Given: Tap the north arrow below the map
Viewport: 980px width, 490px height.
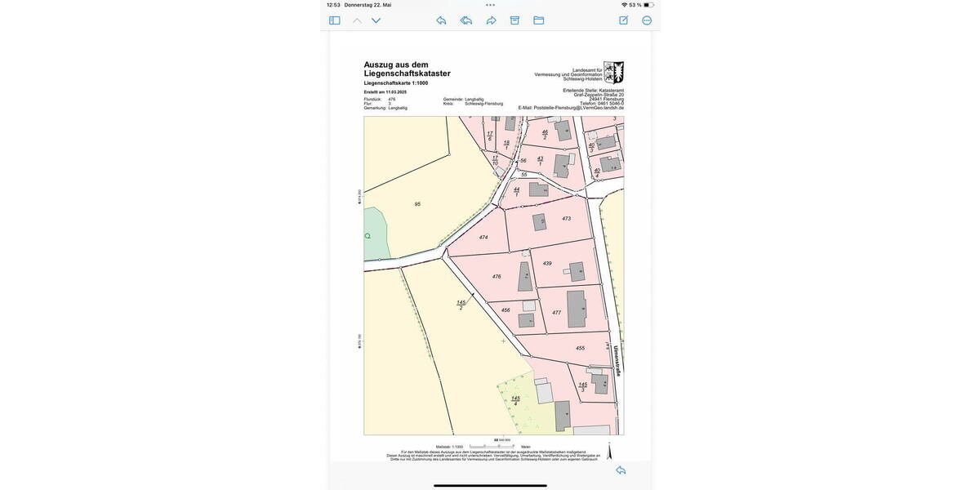Looking at the screenshot, I should (608, 451).
